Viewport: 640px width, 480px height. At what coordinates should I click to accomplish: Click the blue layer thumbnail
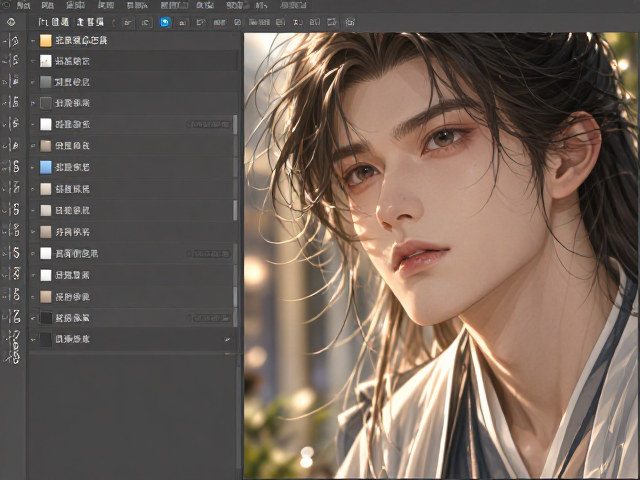46,167
